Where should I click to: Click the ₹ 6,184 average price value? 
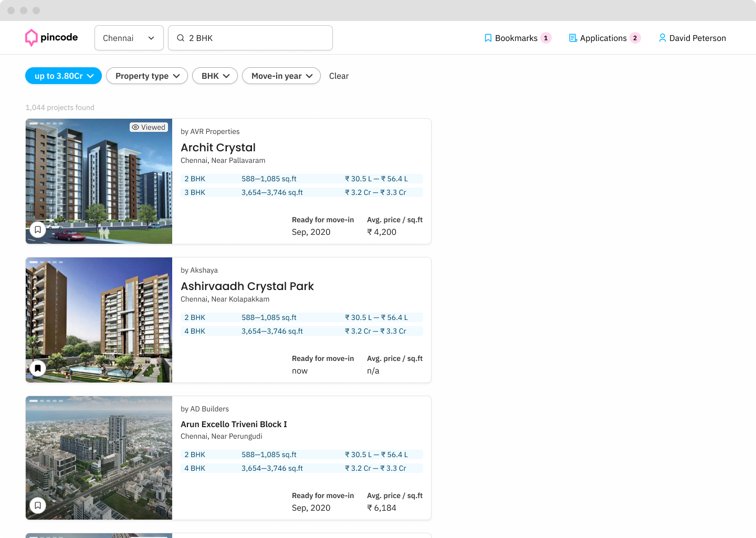pos(382,508)
